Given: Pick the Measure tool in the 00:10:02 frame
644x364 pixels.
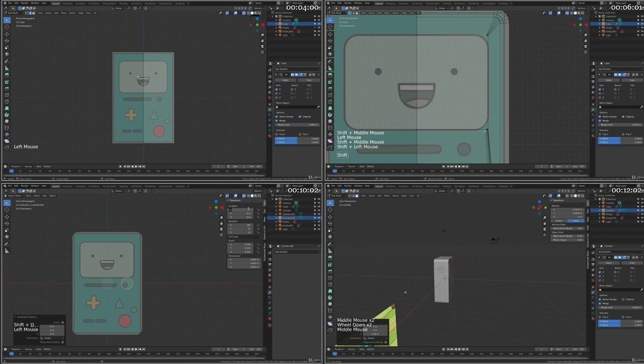Looking at the screenshot, I should point(7,251).
